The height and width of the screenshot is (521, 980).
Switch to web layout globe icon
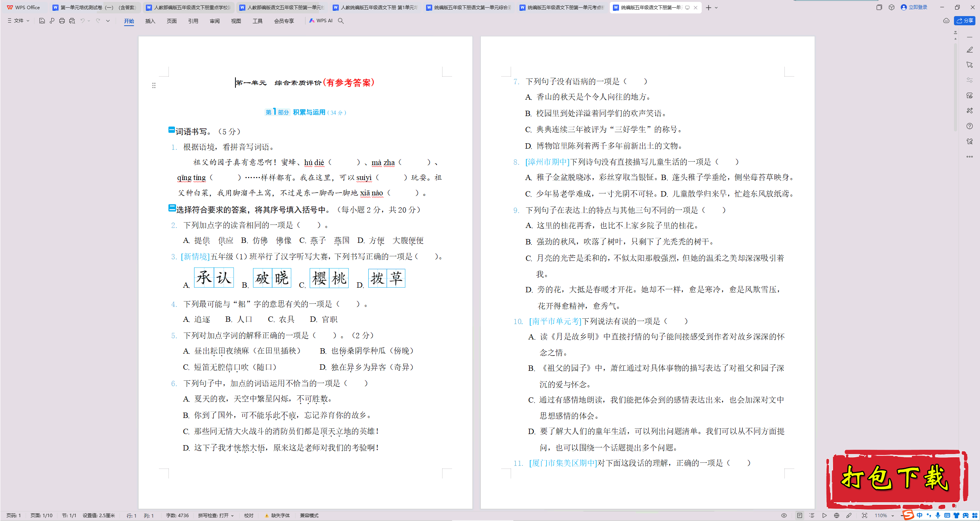[x=837, y=516]
